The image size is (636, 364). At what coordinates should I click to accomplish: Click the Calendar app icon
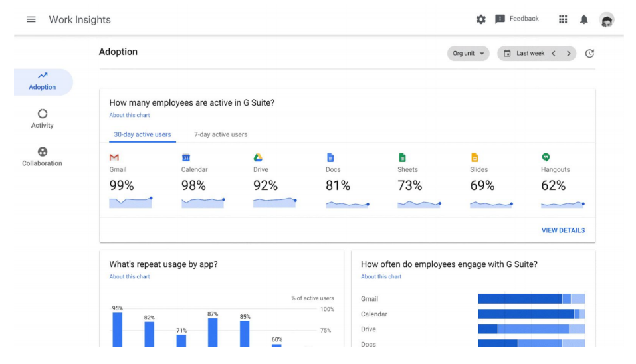186,157
